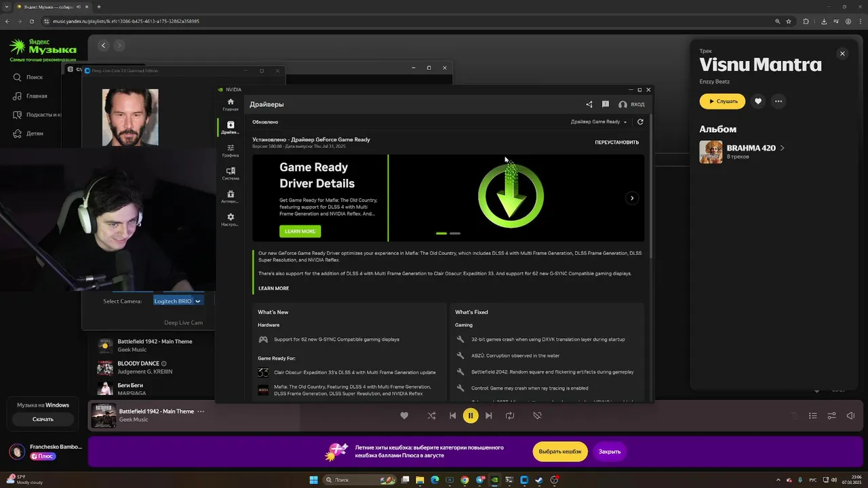Click Выбрать кешбэк button
This screenshot has width=868, height=488.
560,451
